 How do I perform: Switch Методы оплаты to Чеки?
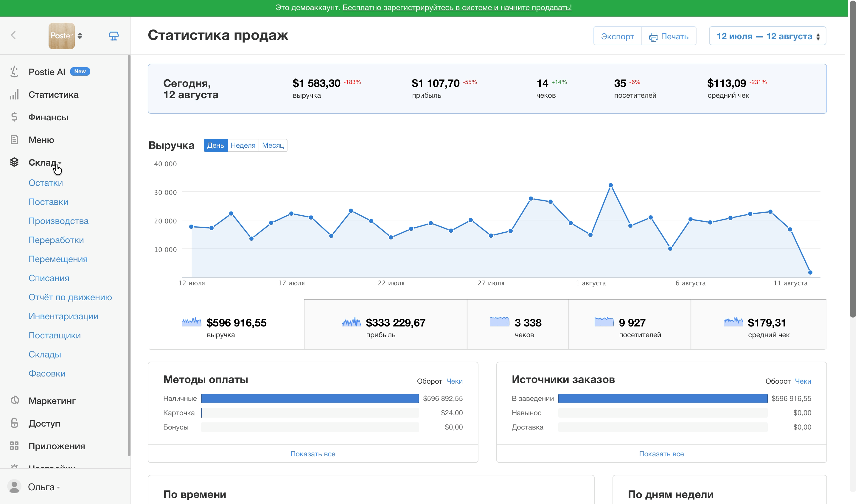click(455, 381)
